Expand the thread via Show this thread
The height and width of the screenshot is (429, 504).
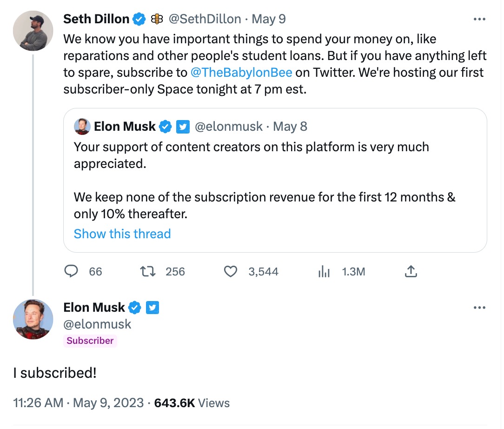point(122,234)
